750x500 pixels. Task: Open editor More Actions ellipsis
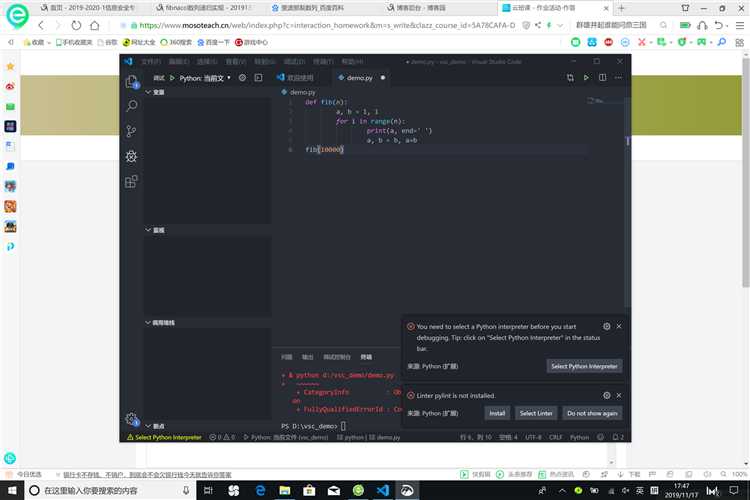click(618, 78)
